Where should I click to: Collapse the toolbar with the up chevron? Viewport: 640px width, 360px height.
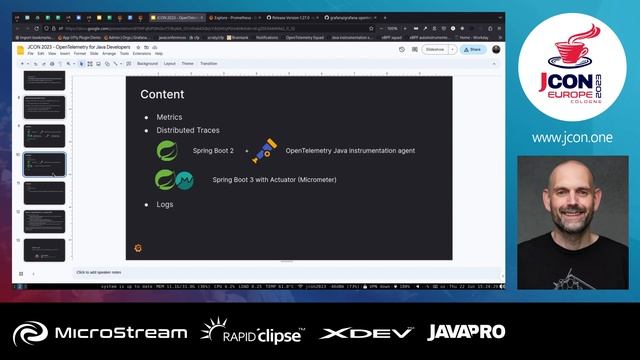[494, 64]
